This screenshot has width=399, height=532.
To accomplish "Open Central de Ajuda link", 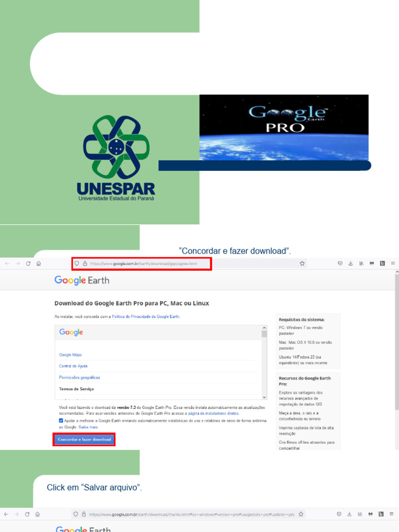I will (73, 366).
